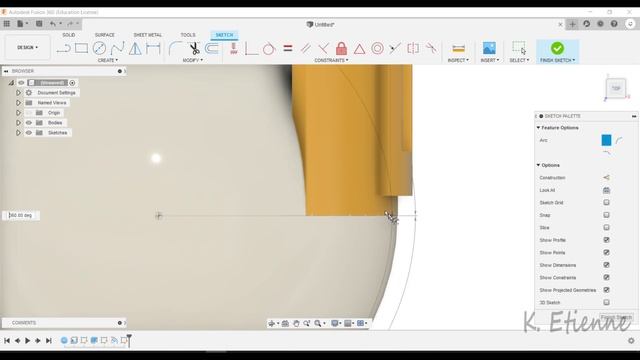
Task: Expand the Named Views node
Action: tap(18, 103)
